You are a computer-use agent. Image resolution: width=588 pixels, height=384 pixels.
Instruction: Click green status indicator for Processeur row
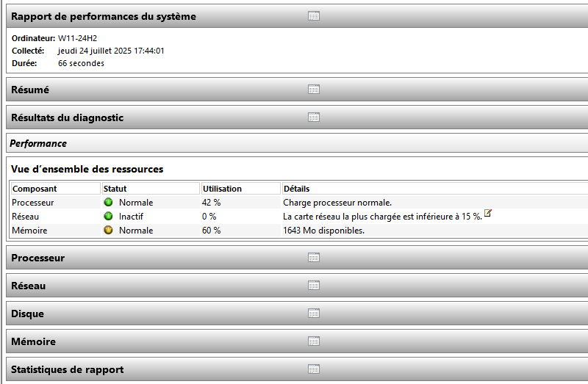[x=108, y=203]
